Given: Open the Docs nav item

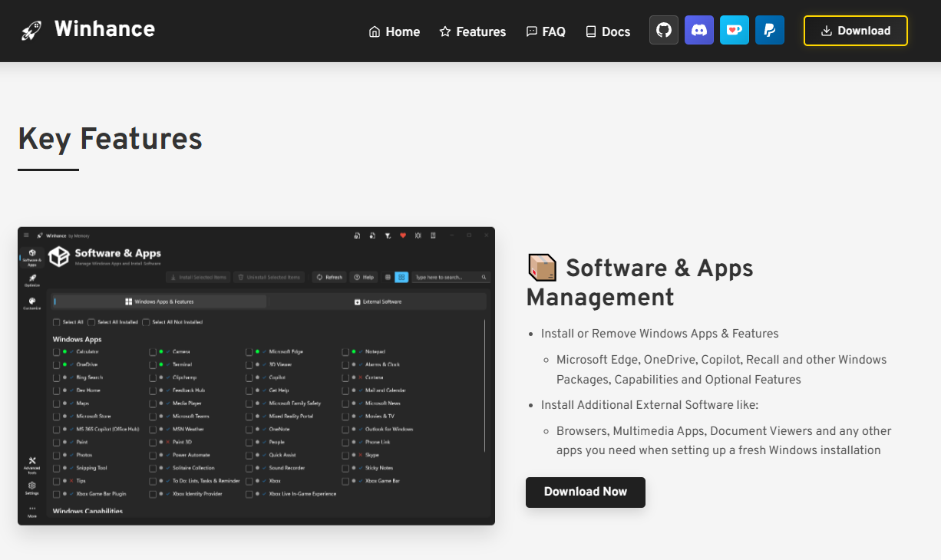Looking at the screenshot, I should pyautogui.click(x=608, y=31).
